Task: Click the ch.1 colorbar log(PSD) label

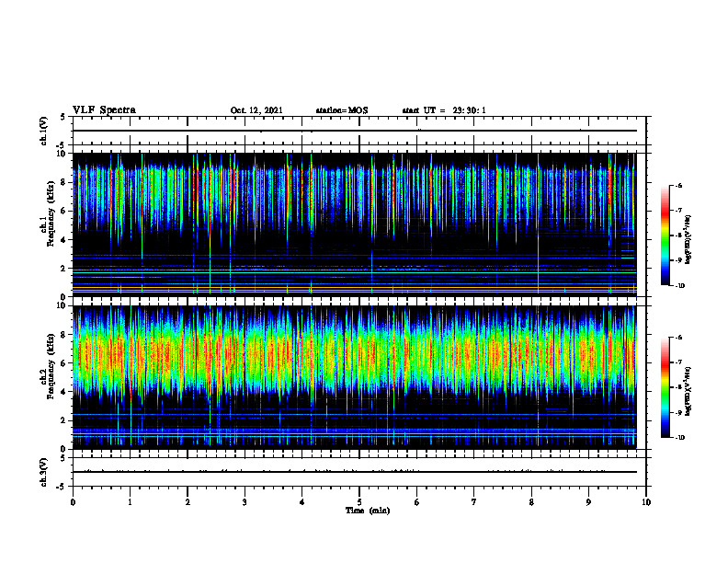Action: [688, 240]
